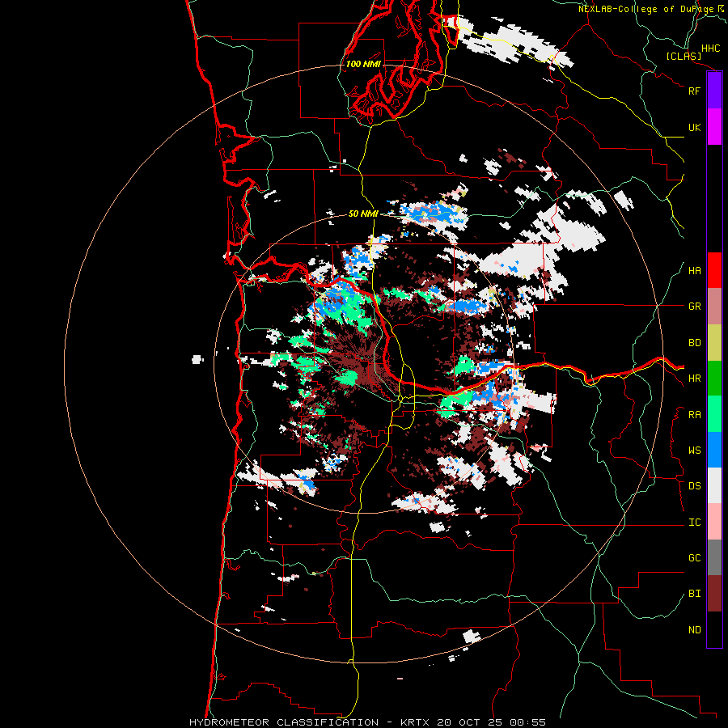Viewport: 728px width, 728px height.
Task: Click the BI brown legend swatch
Action: [714, 594]
